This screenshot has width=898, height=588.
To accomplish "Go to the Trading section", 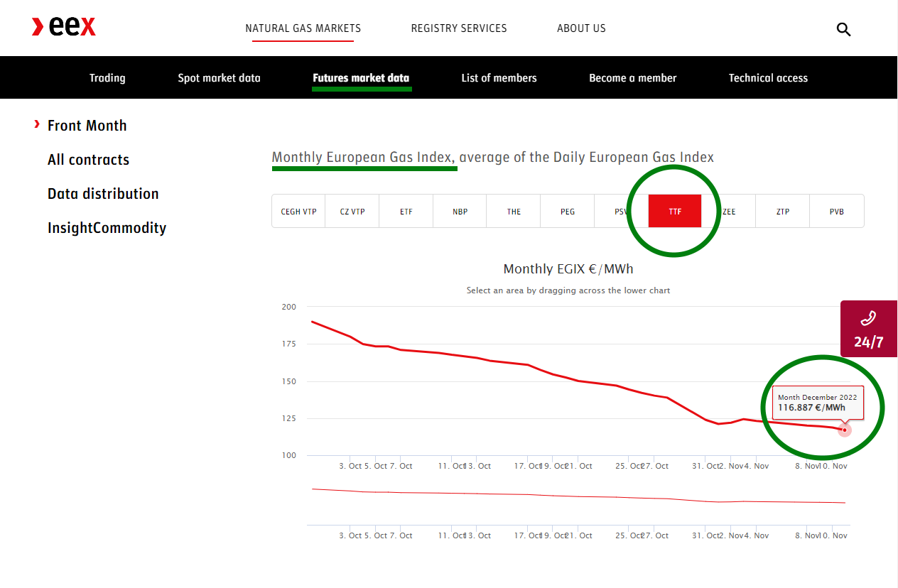I will tap(107, 78).
